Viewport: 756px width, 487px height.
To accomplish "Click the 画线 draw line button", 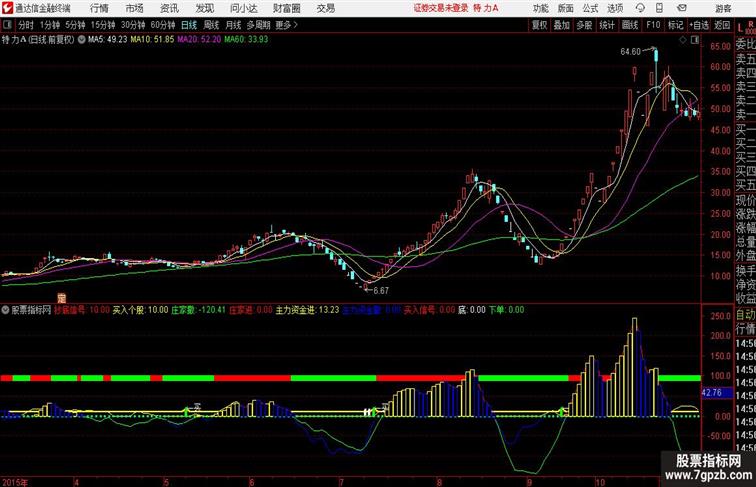I will coord(630,25).
